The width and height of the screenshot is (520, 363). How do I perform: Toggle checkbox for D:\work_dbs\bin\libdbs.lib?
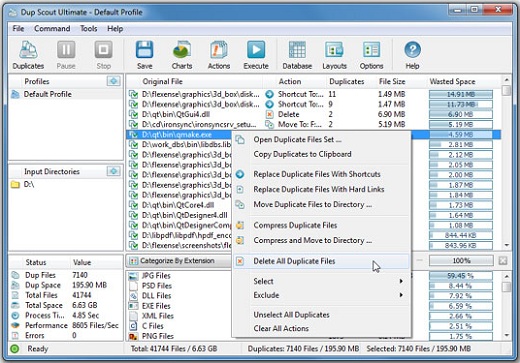133,145
